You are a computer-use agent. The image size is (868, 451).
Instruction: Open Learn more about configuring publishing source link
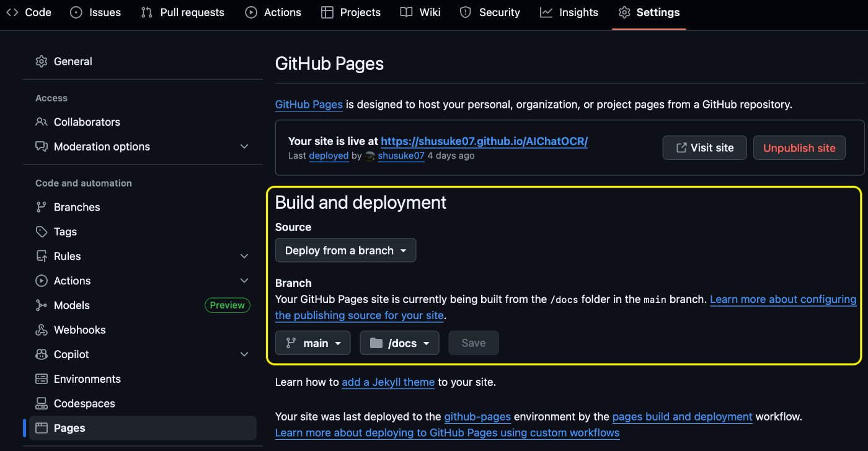[x=783, y=299]
